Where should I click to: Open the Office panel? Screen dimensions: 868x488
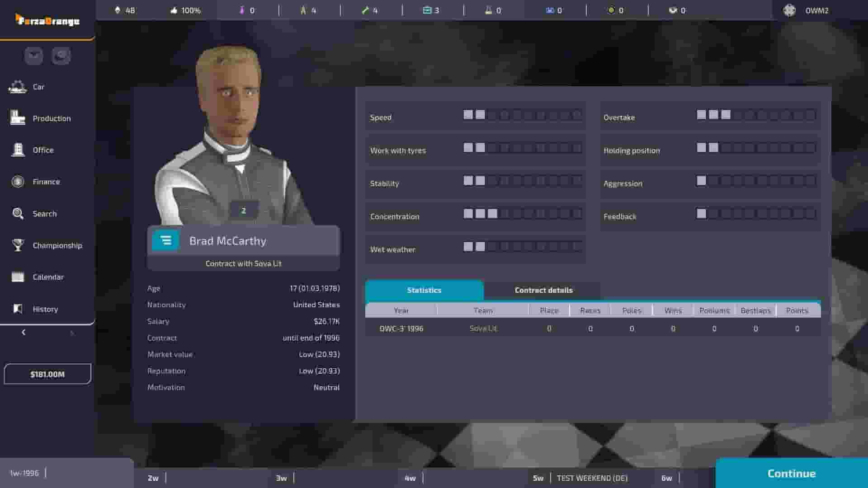(43, 150)
